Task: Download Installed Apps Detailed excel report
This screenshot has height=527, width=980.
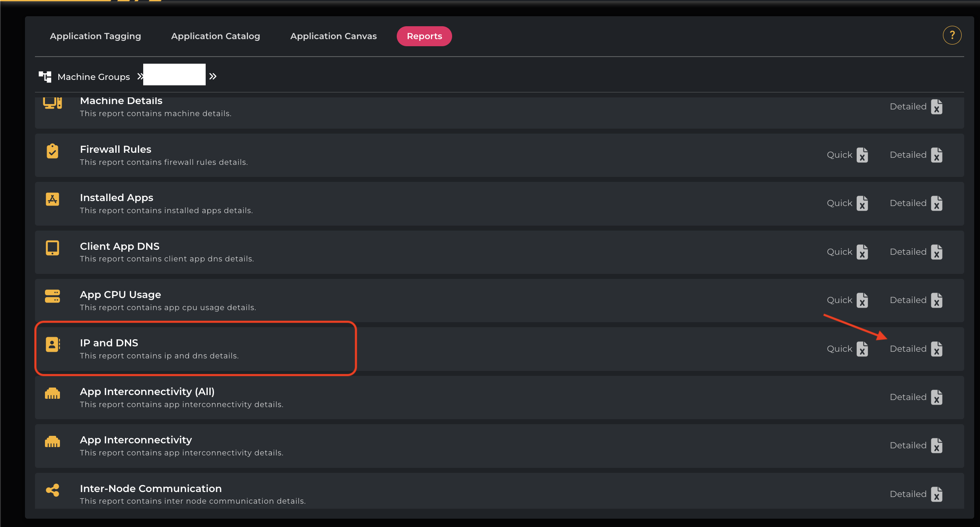Action: coord(936,204)
